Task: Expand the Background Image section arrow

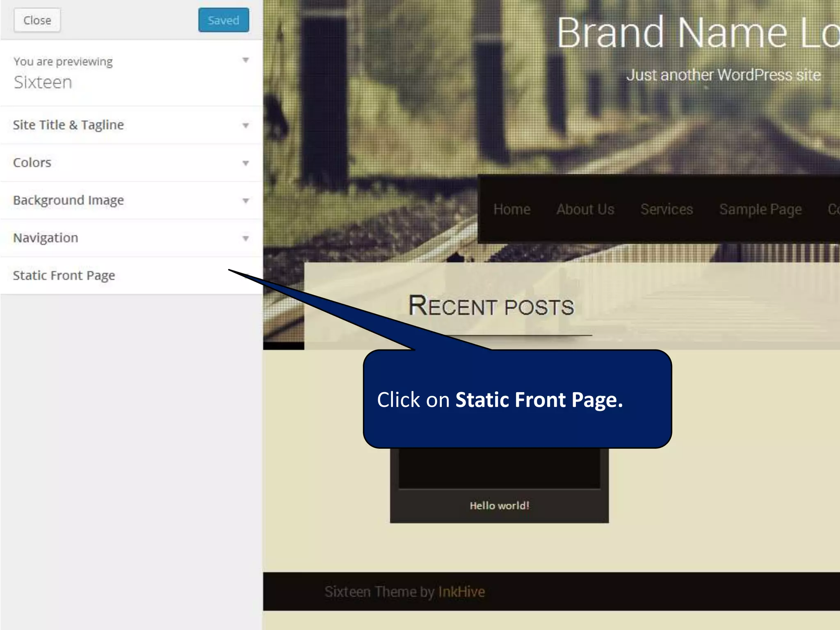Action: click(x=246, y=201)
